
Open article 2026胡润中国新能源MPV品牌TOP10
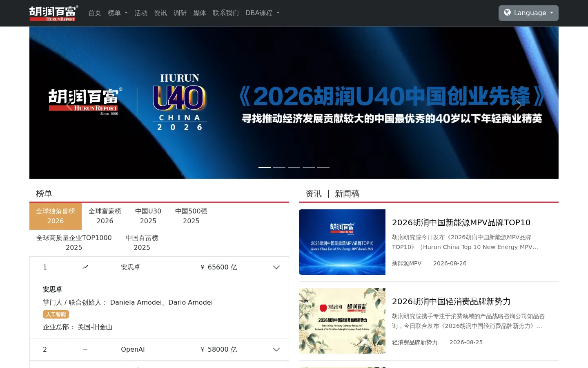(461, 222)
